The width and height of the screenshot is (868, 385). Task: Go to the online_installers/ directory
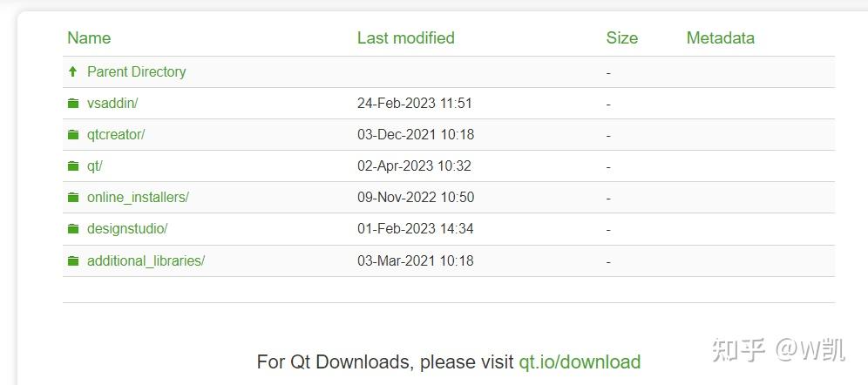tap(138, 197)
